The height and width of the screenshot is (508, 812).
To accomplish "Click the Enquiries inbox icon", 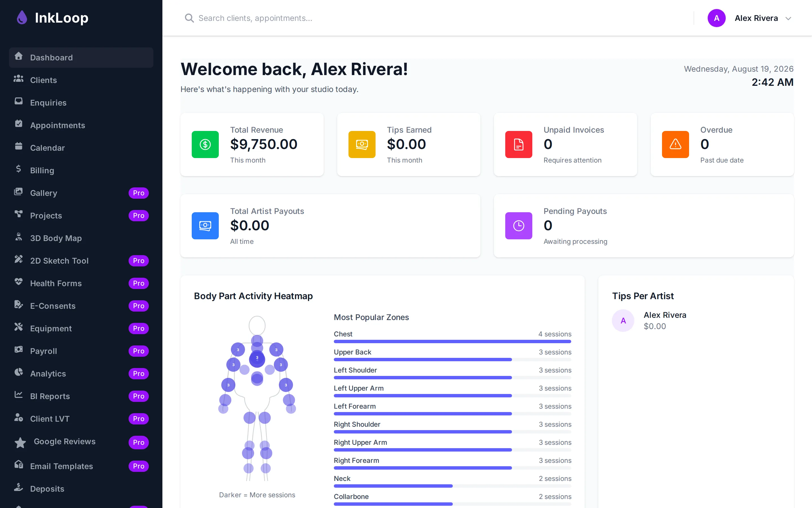I will tap(19, 101).
